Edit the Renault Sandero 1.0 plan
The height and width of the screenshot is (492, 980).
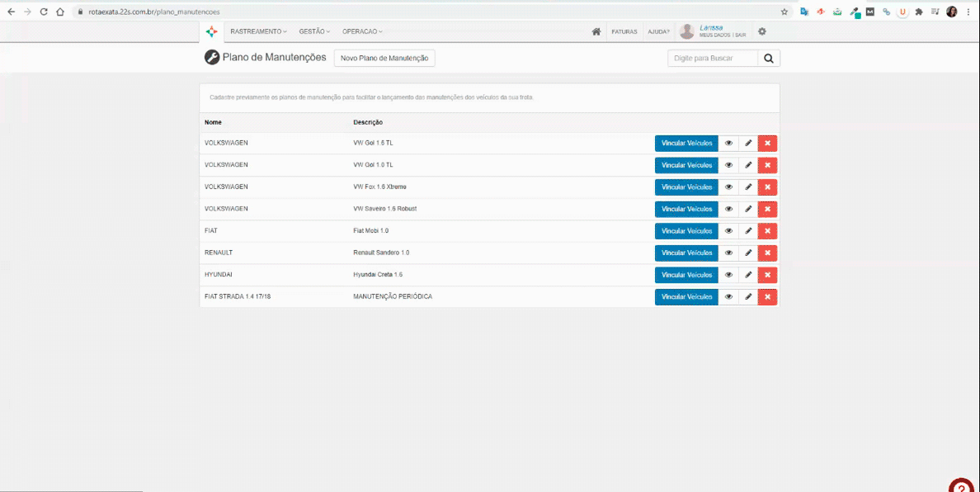coord(748,253)
